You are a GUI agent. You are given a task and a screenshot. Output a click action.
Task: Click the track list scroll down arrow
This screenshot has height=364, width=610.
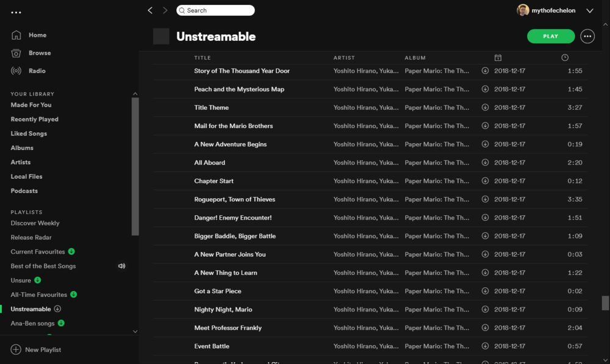(605, 360)
